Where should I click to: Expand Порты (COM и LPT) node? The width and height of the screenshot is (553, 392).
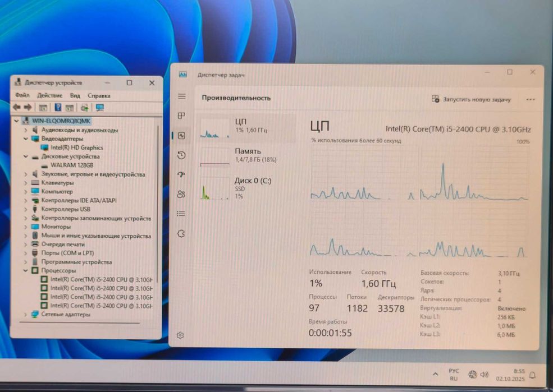pyautogui.click(x=25, y=253)
